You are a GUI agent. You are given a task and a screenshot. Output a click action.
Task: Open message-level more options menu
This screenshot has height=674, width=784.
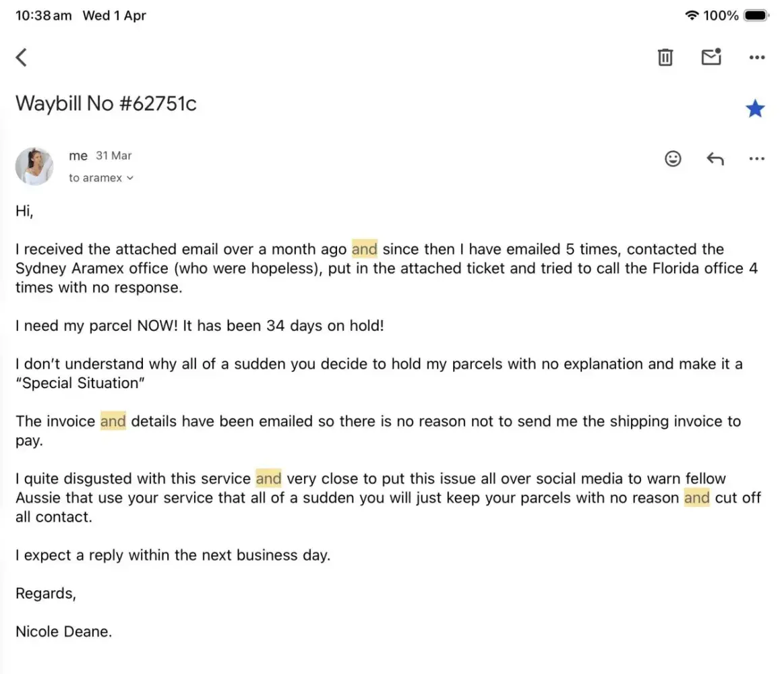[757, 159]
